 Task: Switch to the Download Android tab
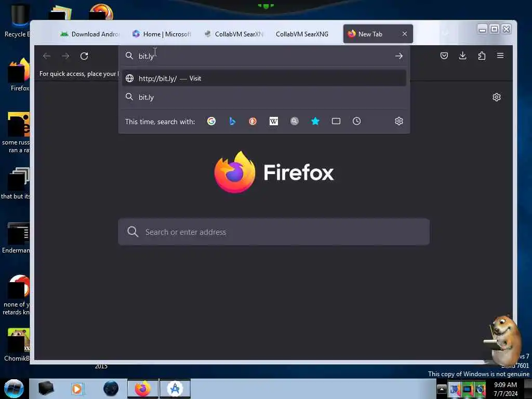click(x=91, y=34)
